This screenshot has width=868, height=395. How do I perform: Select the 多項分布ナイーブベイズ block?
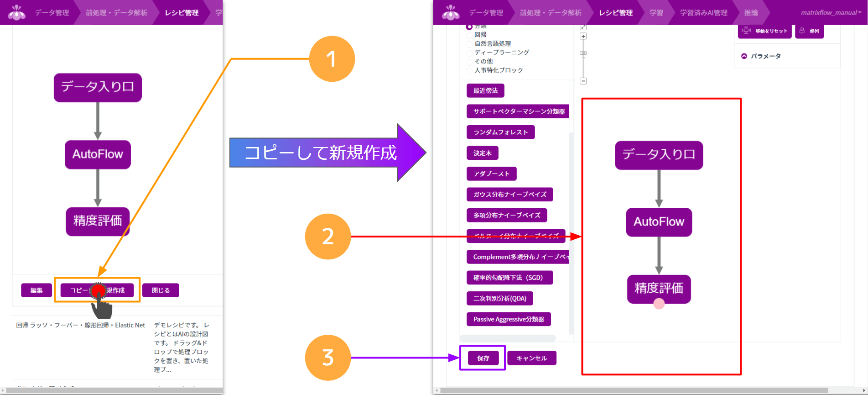(x=507, y=215)
